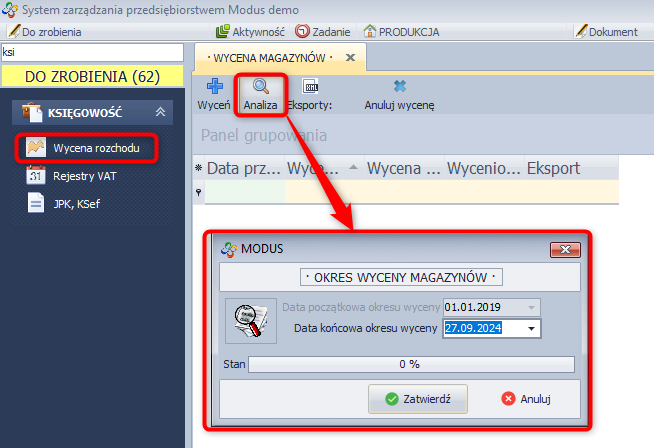The image size is (654, 448).
Task: Click the Zatwierdź button
Action: click(418, 399)
